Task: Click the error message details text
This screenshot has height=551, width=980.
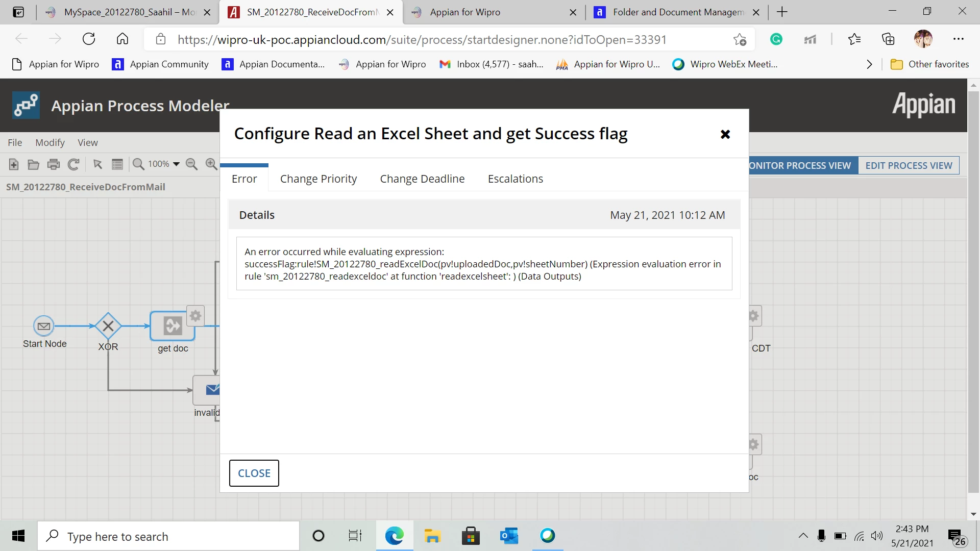Action: point(483,264)
